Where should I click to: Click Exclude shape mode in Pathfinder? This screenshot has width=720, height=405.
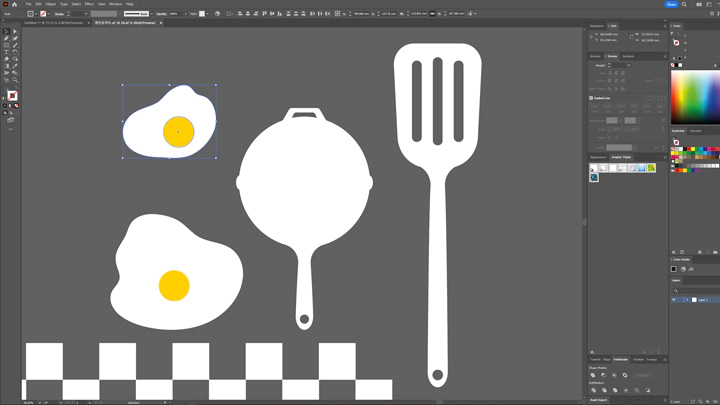click(x=625, y=375)
